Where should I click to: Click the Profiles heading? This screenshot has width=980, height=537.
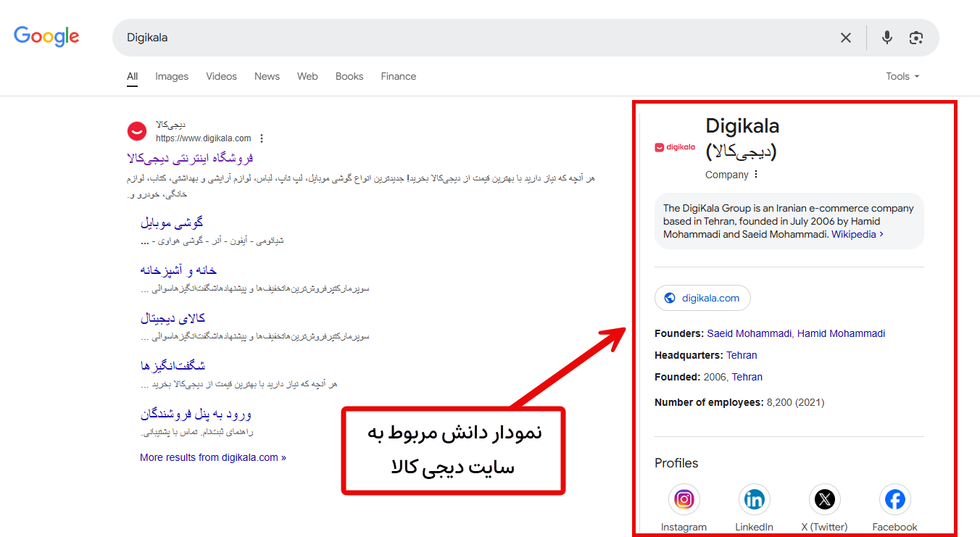pos(676,463)
